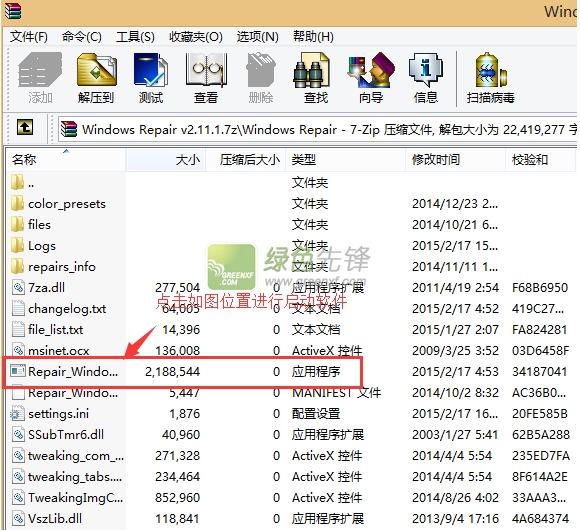Open the 选项(N) menu
The image size is (580, 531).
click(257, 37)
